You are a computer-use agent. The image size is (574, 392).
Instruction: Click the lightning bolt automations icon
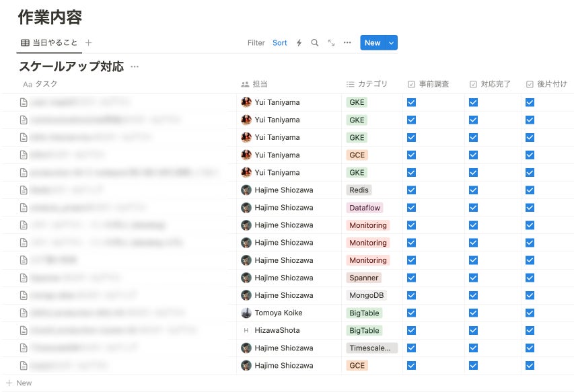(x=299, y=43)
